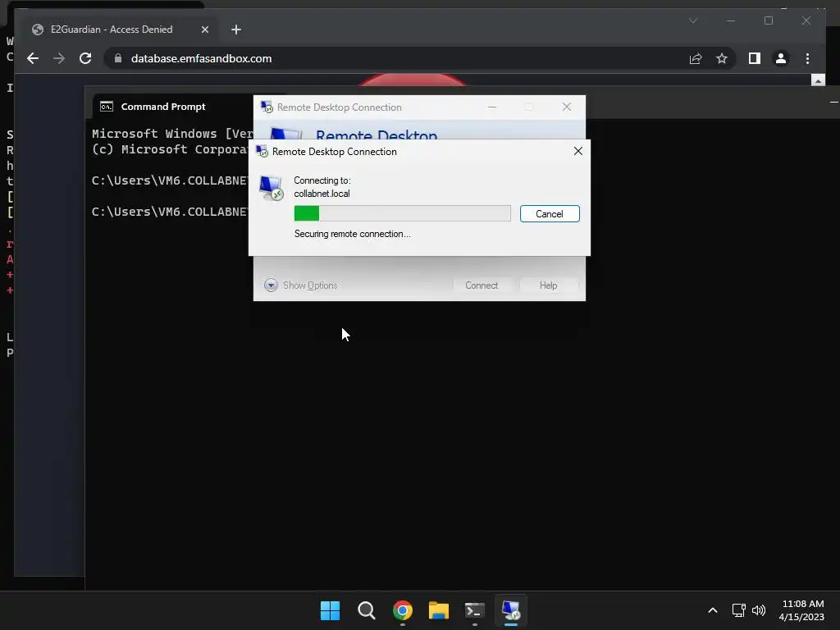Expand Show Options in Remote Desktop window
The width and height of the screenshot is (840, 630).
300,285
